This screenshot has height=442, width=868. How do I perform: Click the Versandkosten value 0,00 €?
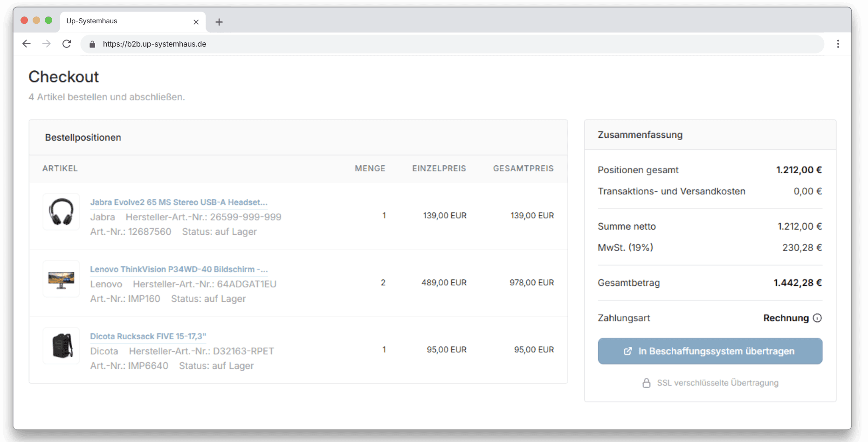point(808,191)
